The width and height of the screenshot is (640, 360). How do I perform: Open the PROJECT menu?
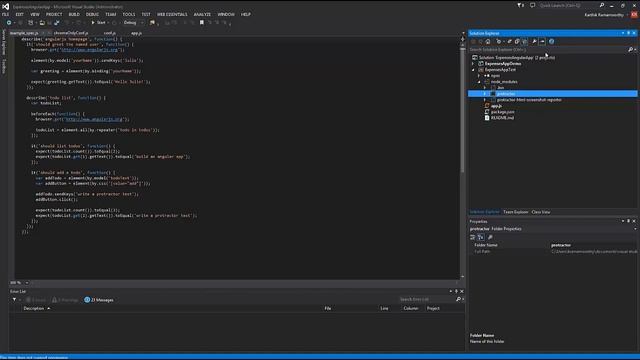(54, 14)
